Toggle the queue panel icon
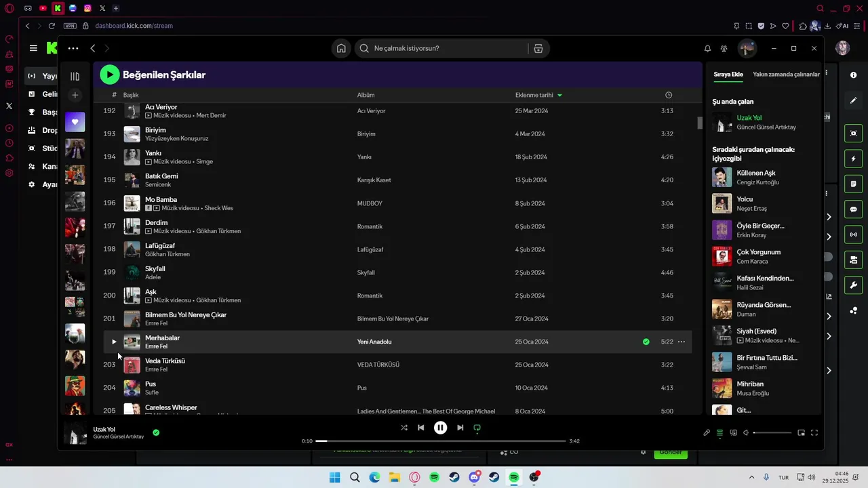 tap(719, 432)
